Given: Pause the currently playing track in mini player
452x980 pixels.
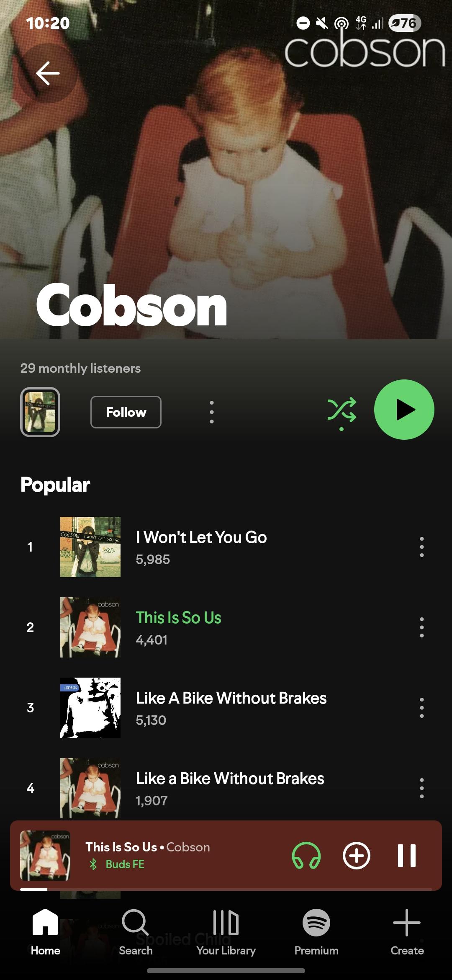Looking at the screenshot, I should tap(406, 855).
